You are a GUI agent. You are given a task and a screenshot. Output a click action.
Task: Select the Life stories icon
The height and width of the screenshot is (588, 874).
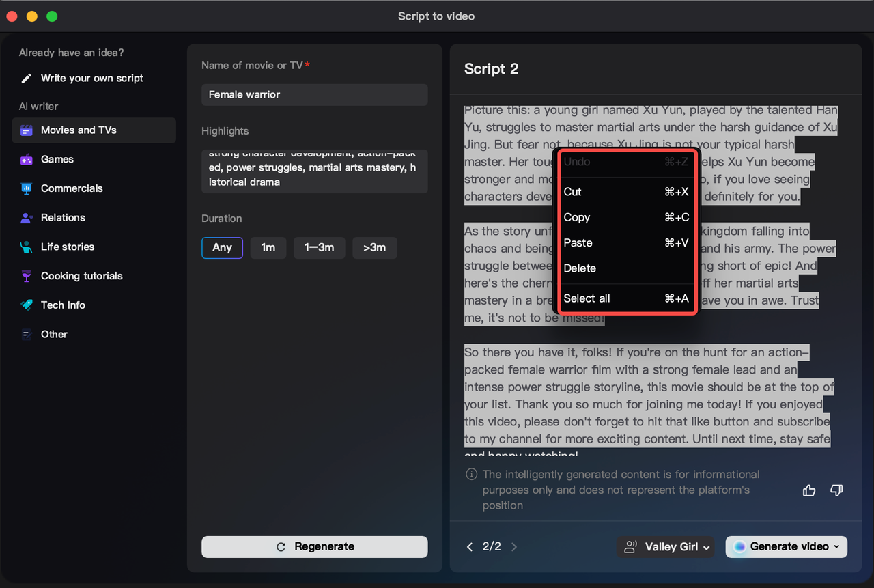[x=25, y=247]
